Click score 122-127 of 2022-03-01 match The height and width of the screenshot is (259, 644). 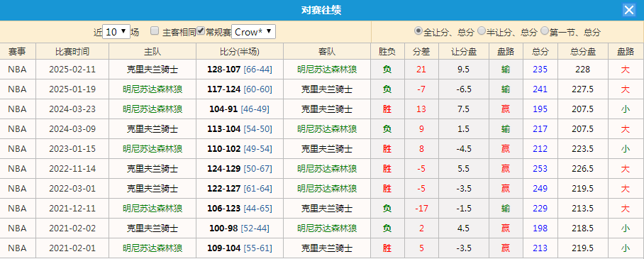(224, 189)
